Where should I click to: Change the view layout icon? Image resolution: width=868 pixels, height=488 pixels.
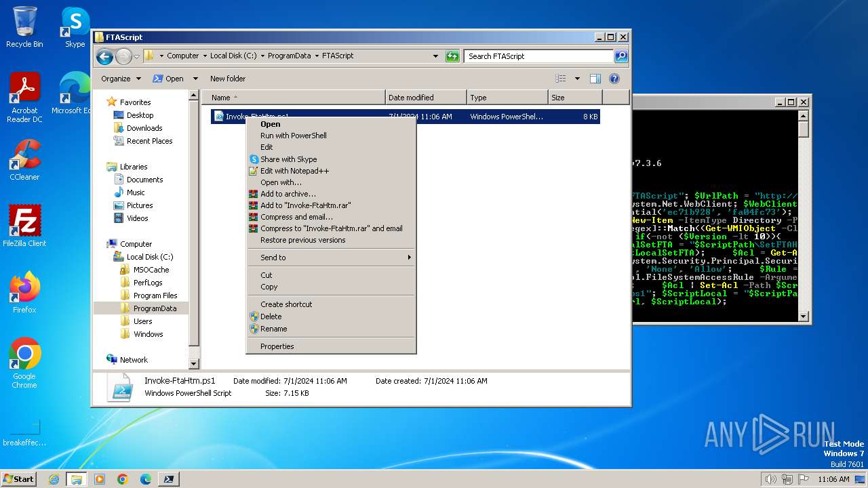pyautogui.click(x=561, y=79)
